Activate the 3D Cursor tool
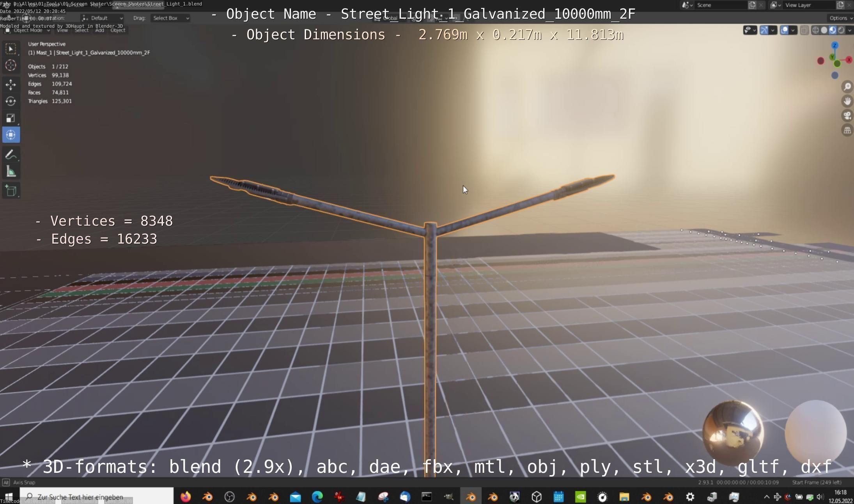Screen dimensions: 854x504 click(x=11, y=65)
